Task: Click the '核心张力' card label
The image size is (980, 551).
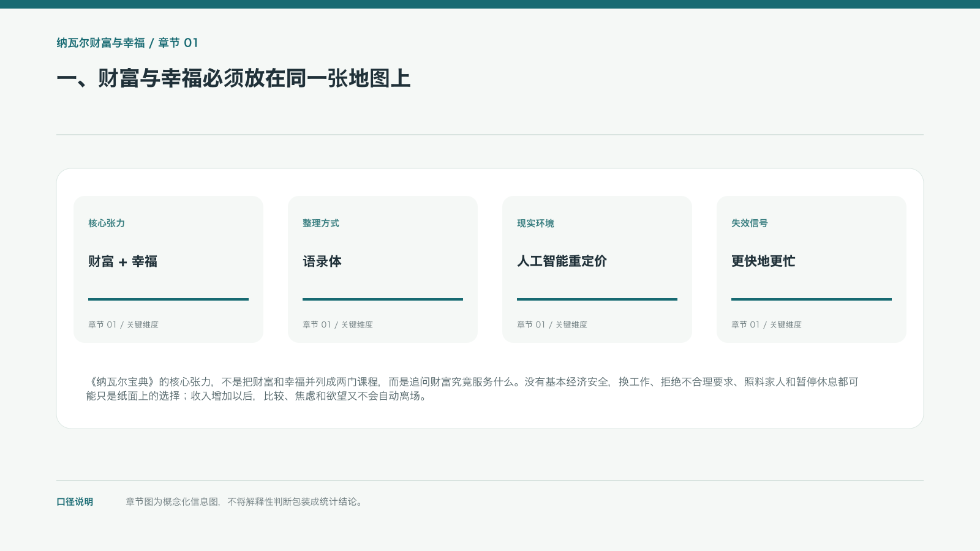Action: pos(107,223)
